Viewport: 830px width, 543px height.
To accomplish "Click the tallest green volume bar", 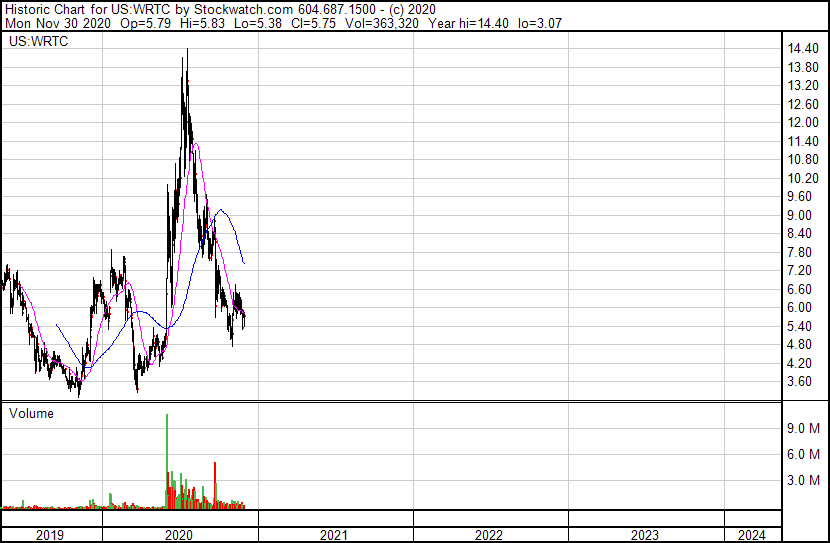I will tap(167, 460).
